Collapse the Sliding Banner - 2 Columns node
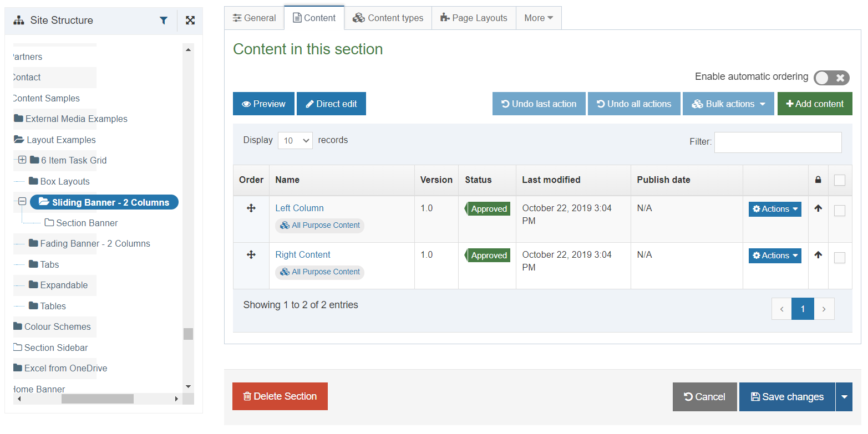This screenshot has width=868, height=434. [22, 202]
